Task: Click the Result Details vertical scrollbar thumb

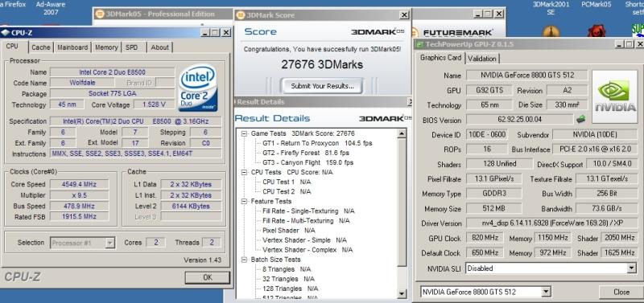Action: coord(402,202)
